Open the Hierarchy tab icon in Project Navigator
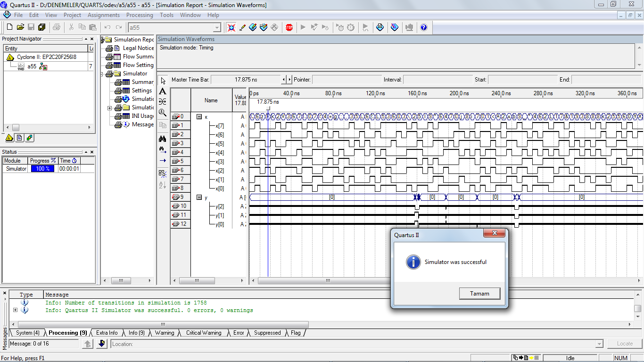This screenshot has width=644, height=362. [x=9, y=138]
